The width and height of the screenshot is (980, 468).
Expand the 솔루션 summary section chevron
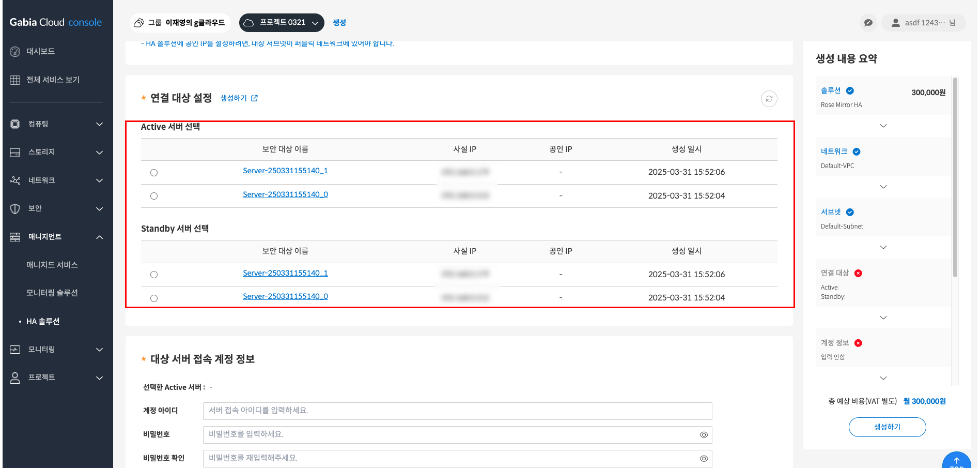(883, 126)
